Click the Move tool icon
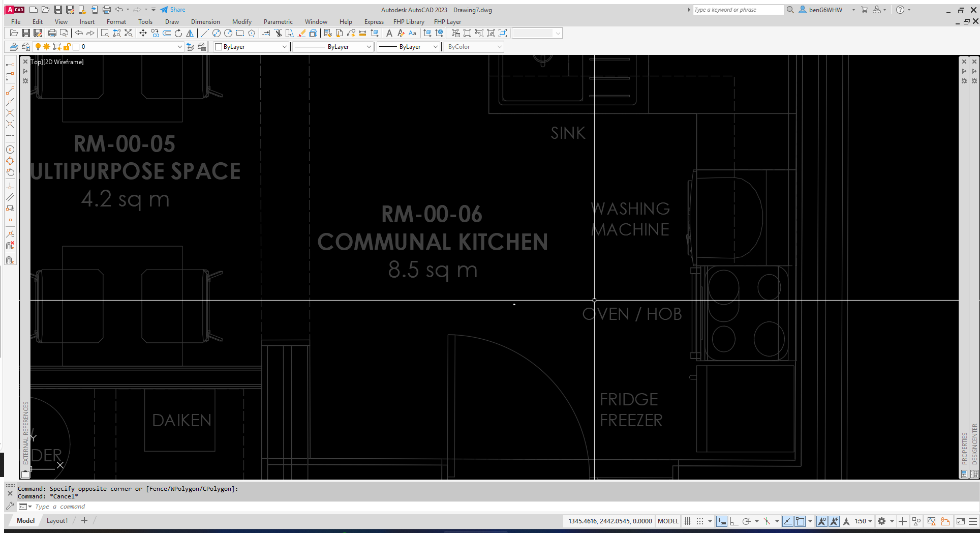The width and height of the screenshot is (980, 533). coord(144,33)
